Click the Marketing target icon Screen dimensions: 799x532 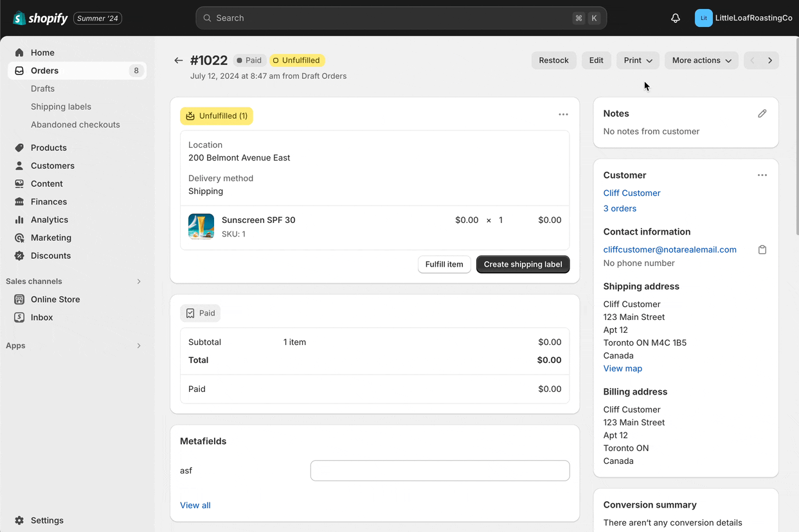(19, 238)
